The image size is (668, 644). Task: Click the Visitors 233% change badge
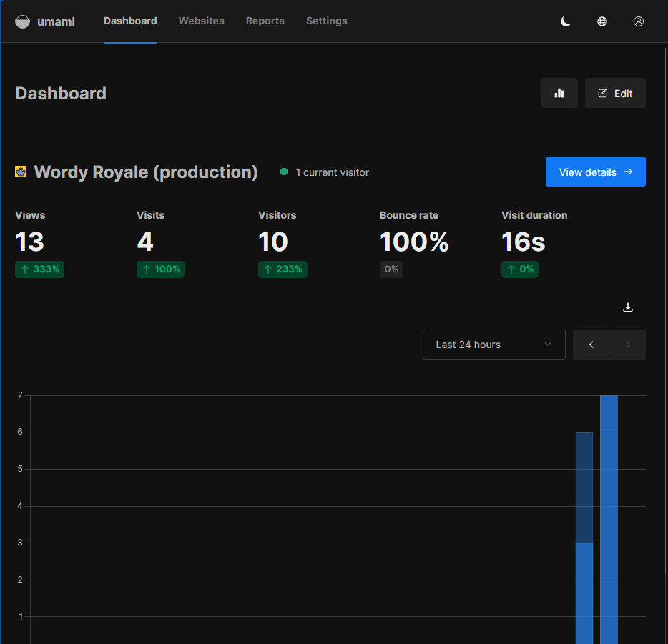[283, 269]
